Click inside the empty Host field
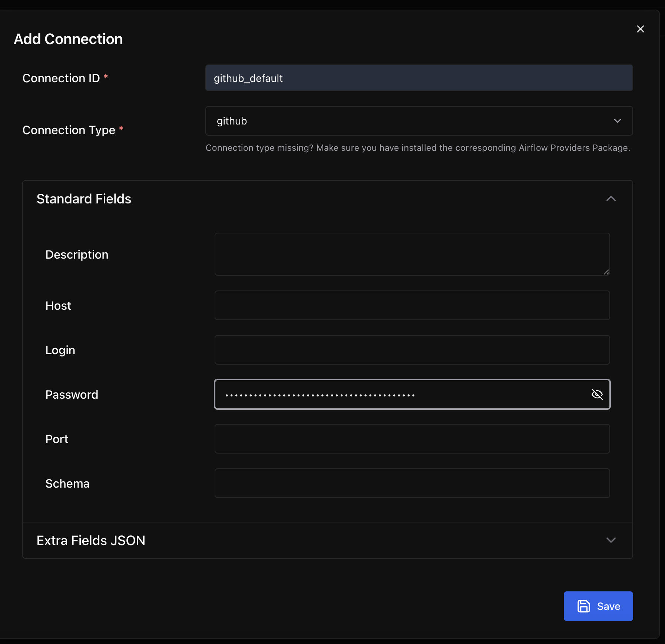 pos(412,305)
